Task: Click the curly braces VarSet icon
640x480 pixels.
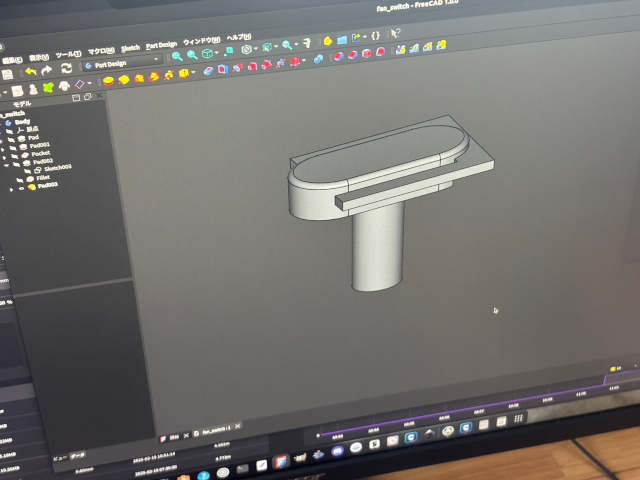Action: [x=375, y=36]
